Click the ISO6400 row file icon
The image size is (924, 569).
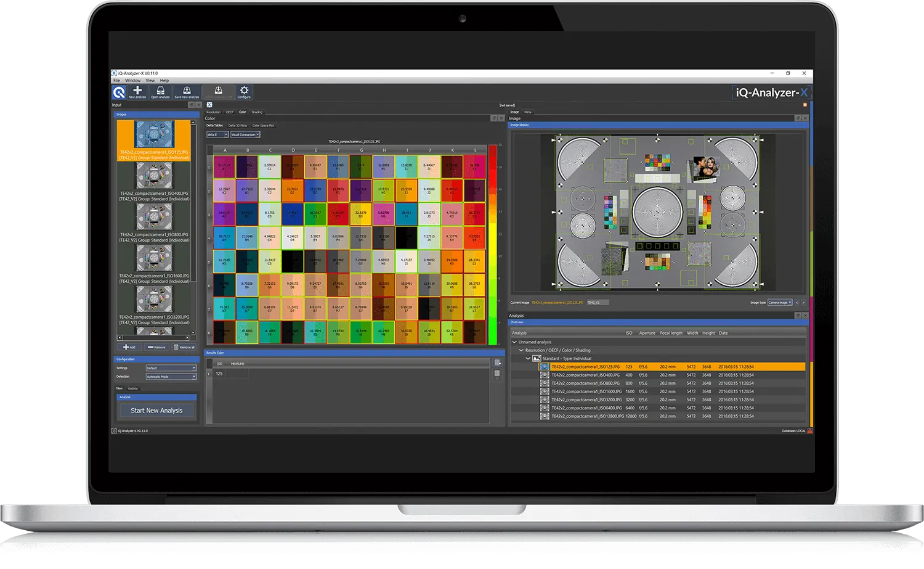point(545,408)
